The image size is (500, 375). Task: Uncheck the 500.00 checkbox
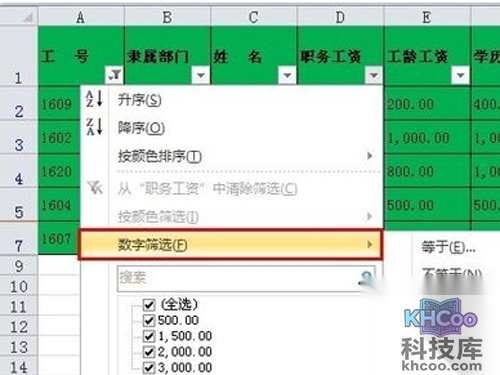149,320
